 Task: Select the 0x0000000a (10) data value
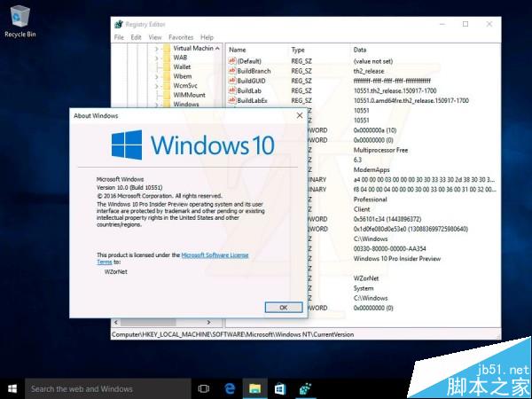tap(374, 130)
